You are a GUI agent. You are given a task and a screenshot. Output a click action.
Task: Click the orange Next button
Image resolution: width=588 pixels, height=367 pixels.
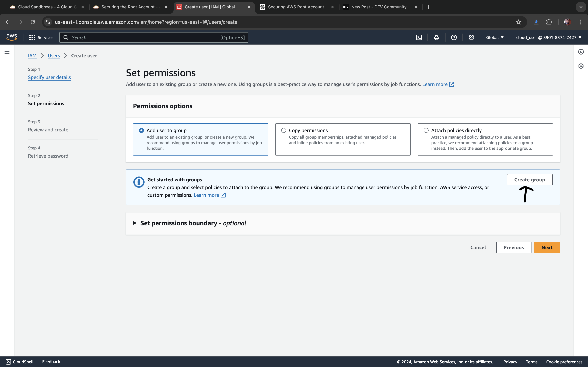[x=547, y=247]
